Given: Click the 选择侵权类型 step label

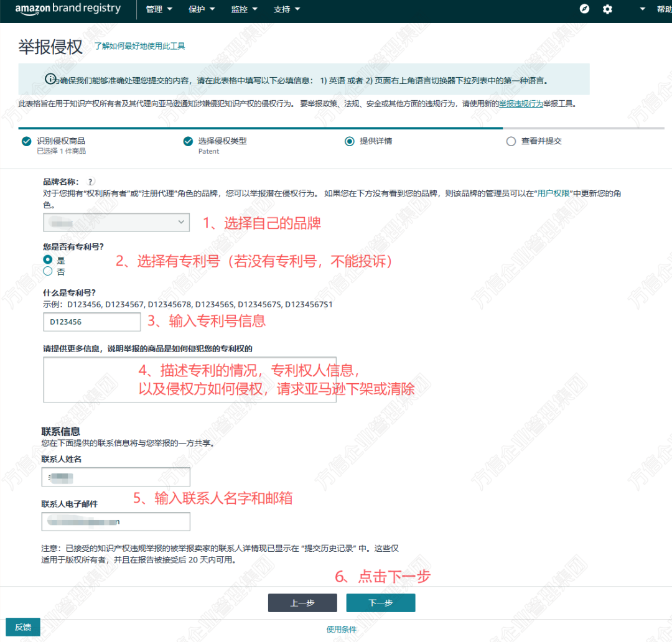Looking at the screenshot, I should [222, 141].
